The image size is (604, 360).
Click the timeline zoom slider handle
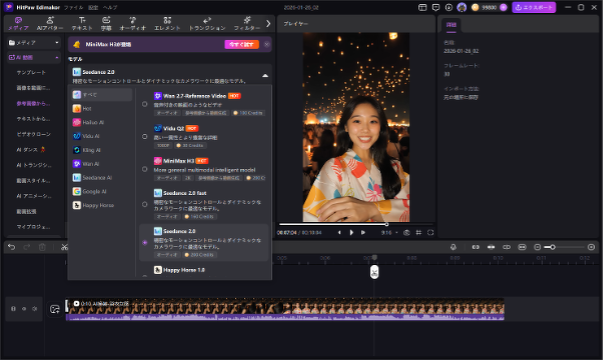[552, 247]
